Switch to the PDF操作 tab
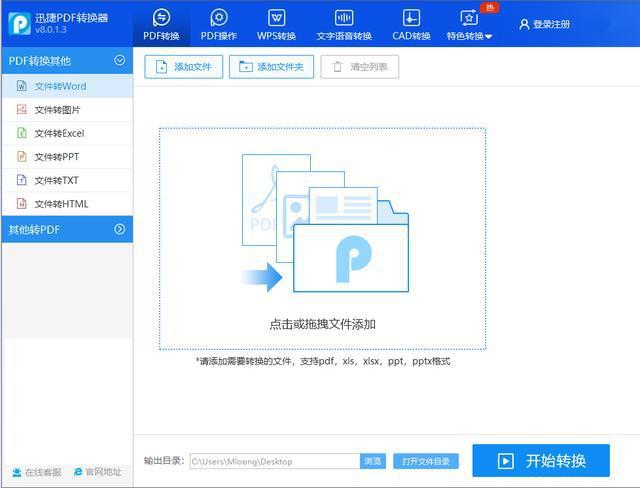The image size is (640, 488). pyautogui.click(x=219, y=24)
